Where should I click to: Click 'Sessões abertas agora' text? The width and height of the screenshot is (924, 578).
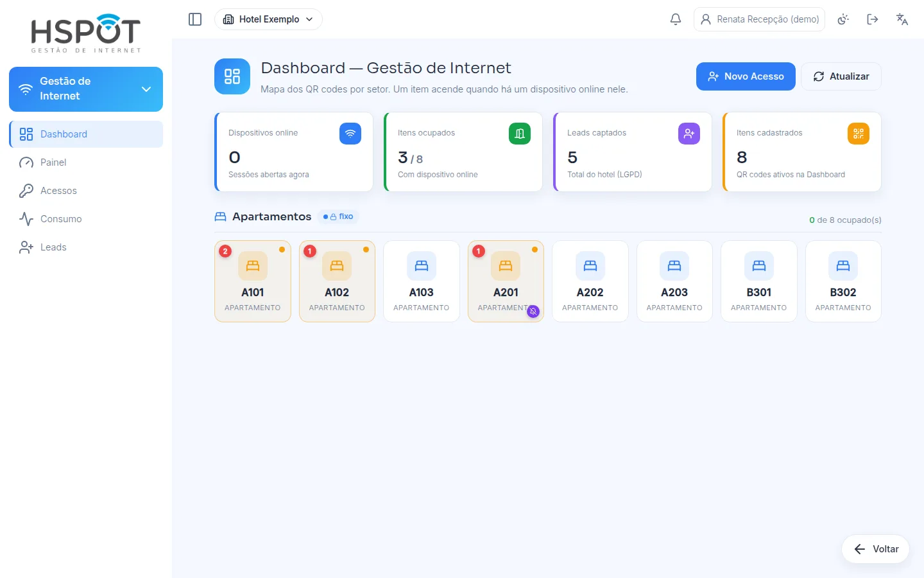[269, 175]
